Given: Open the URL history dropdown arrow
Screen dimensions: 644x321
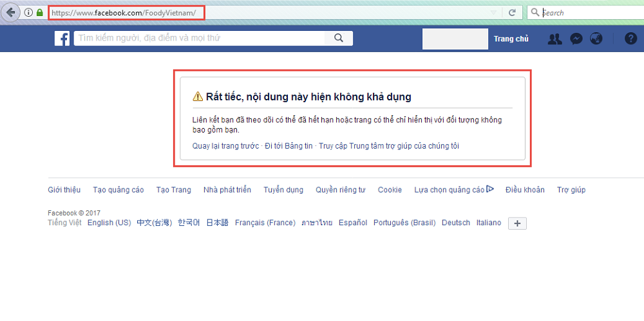Looking at the screenshot, I should pyautogui.click(x=493, y=12).
